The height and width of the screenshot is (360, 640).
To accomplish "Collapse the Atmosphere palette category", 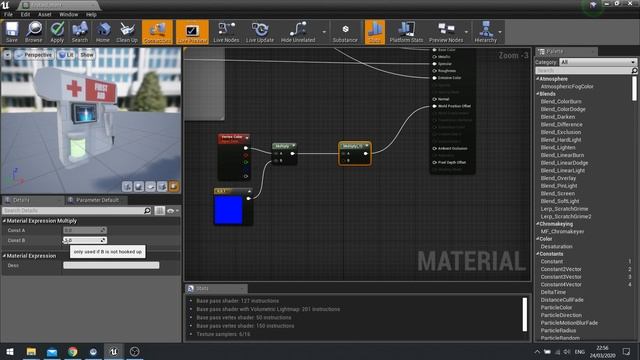I will (x=538, y=79).
